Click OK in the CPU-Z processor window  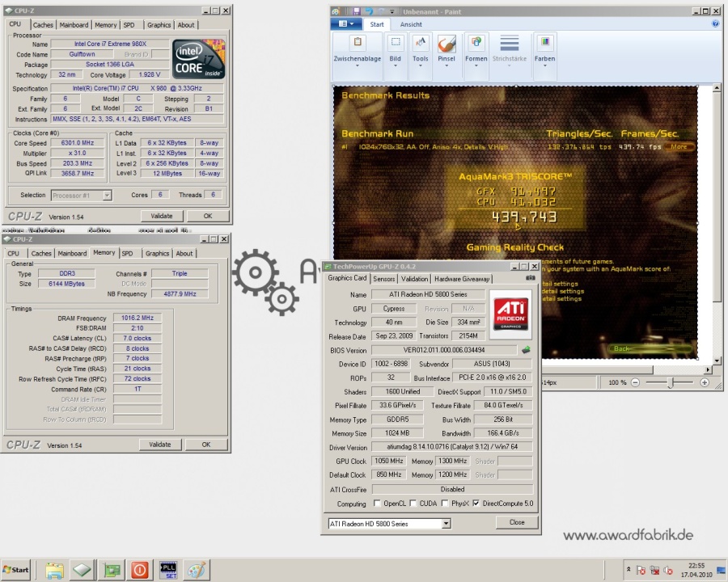tap(208, 216)
